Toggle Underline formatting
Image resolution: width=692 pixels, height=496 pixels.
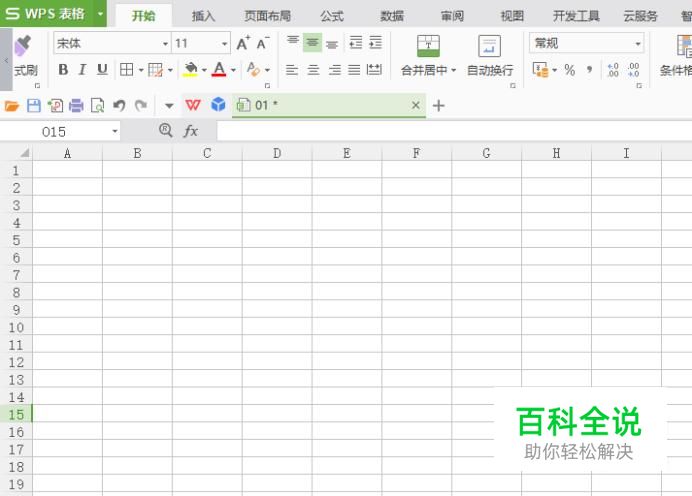(102, 69)
